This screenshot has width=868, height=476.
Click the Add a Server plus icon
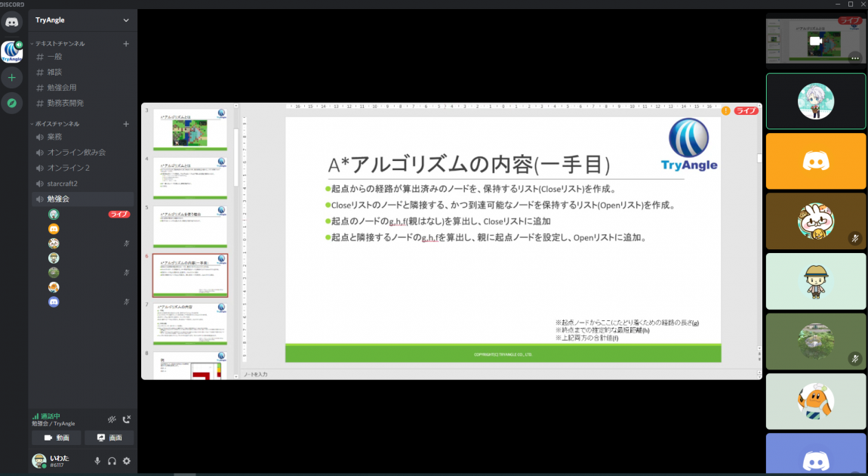12,77
